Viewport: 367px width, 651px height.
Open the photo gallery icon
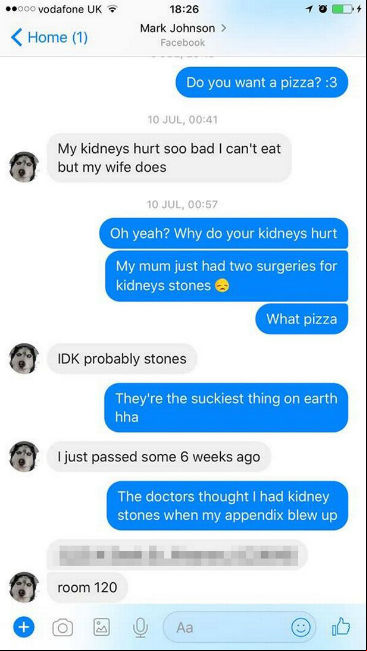101,627
